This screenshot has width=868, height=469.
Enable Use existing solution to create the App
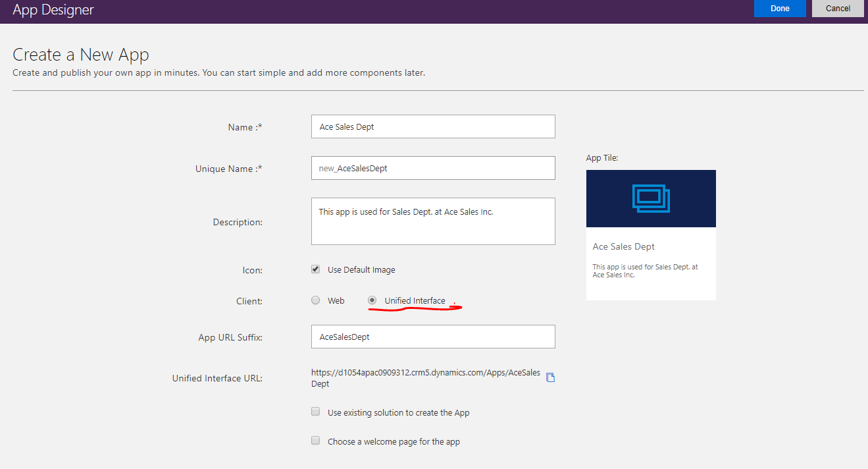[316, 412]
